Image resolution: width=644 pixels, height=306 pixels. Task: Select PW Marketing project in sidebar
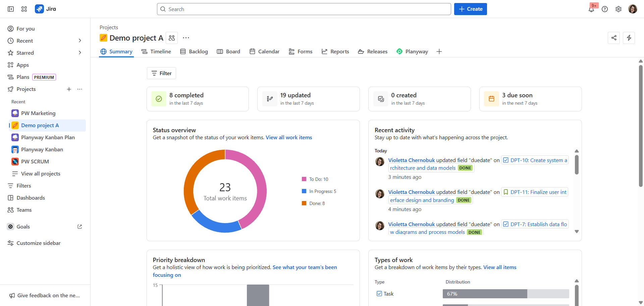coord(38,113)
